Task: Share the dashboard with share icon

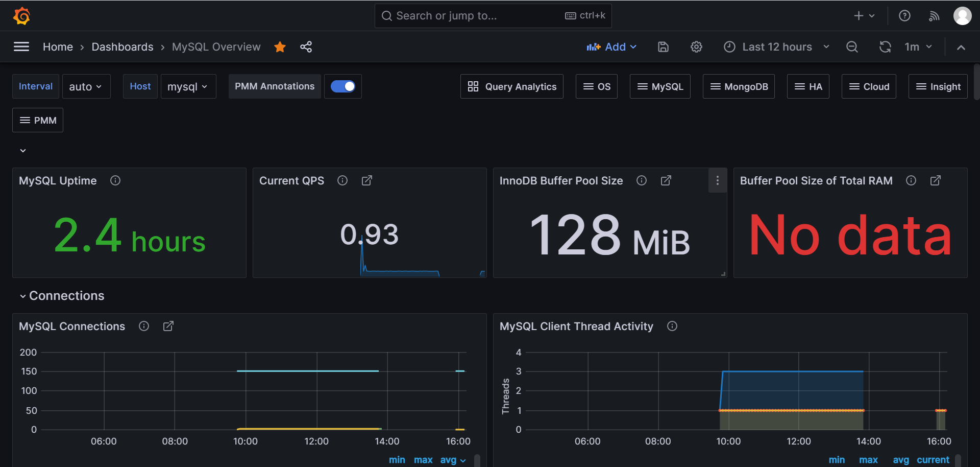Action: tap(306, 46)
